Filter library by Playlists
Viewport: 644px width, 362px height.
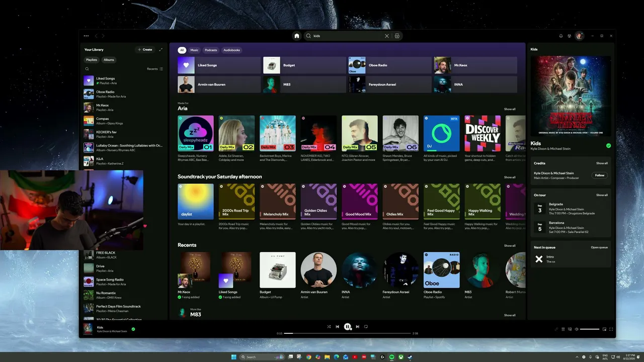click(x=92, y=60)
